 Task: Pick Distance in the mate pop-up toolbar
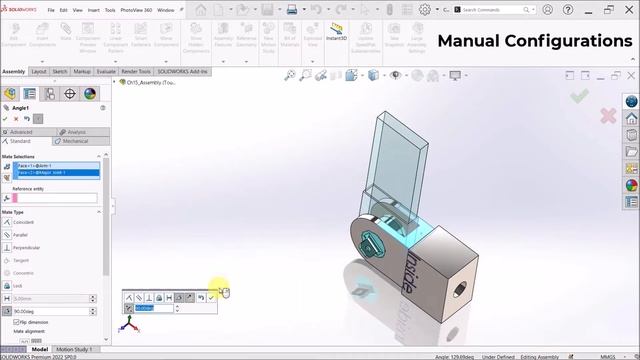click(169, 298)
